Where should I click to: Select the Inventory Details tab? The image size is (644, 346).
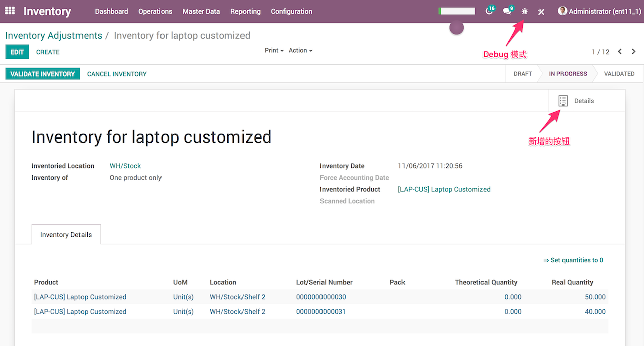[66, 234]
